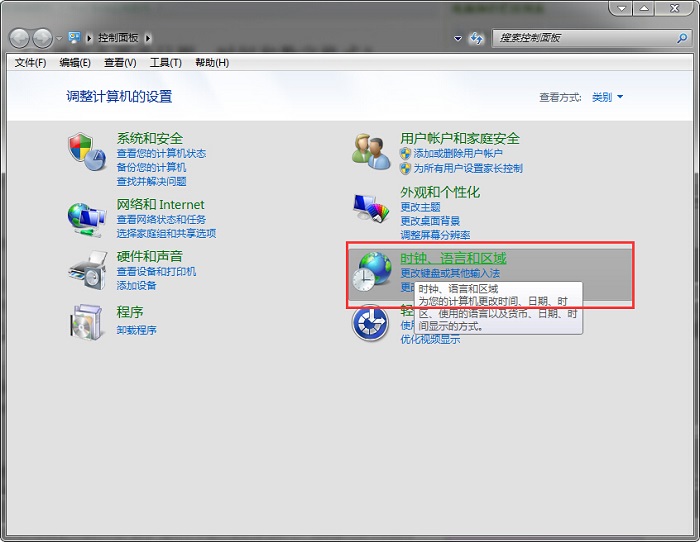Screen dimensions: 700x542
Task: Click the 硬件和声音 printer icon
Action: (x=87, y=269)
